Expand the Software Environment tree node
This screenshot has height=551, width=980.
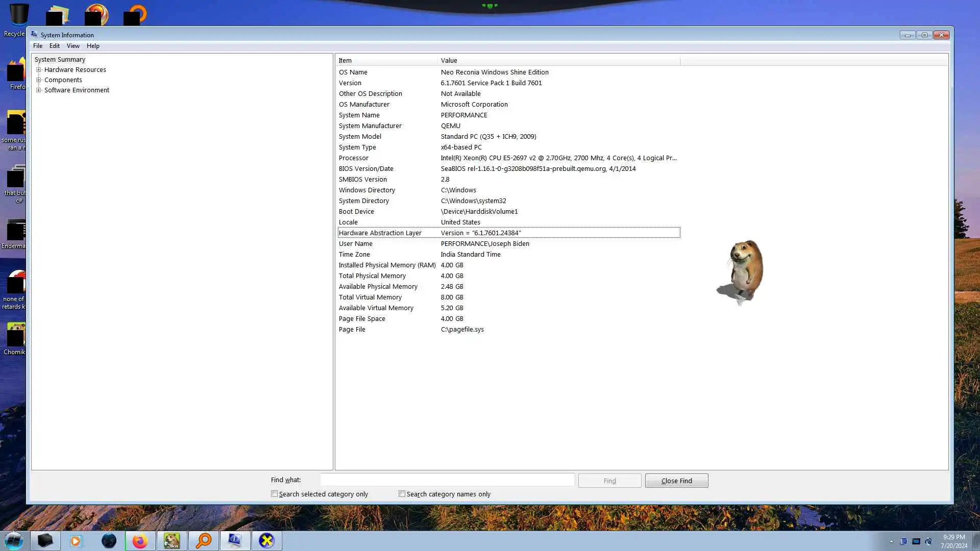click(x=39, y=90)
